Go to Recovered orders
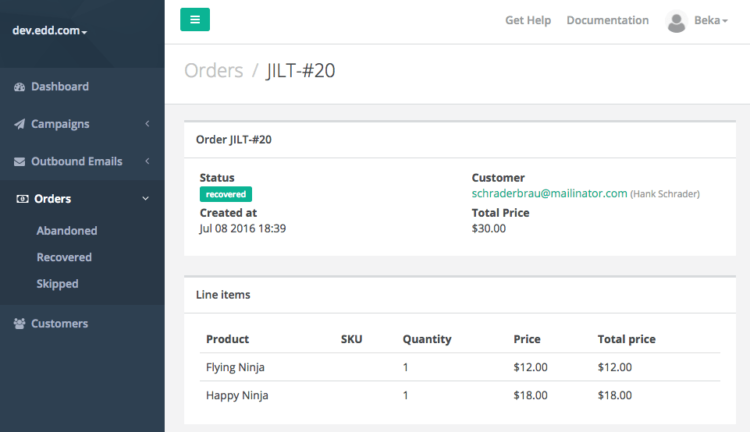 64,257
